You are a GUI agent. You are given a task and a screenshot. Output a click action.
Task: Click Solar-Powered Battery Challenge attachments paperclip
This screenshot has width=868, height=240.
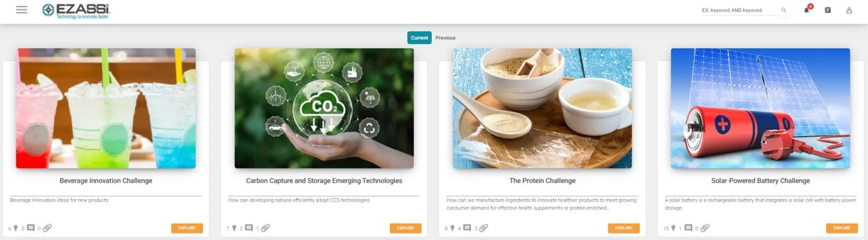(x=705, y=228)
